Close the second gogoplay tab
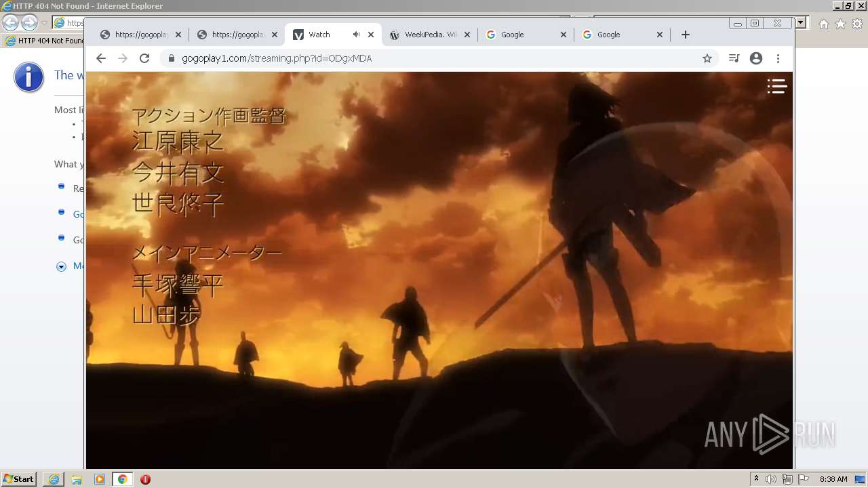Viewport: 868px width, 488px height. coord(275,35)
